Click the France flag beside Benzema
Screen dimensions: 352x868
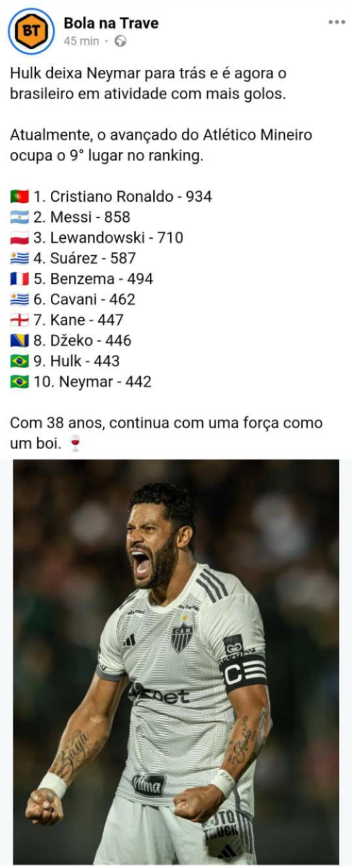click(x=20, y=279)
